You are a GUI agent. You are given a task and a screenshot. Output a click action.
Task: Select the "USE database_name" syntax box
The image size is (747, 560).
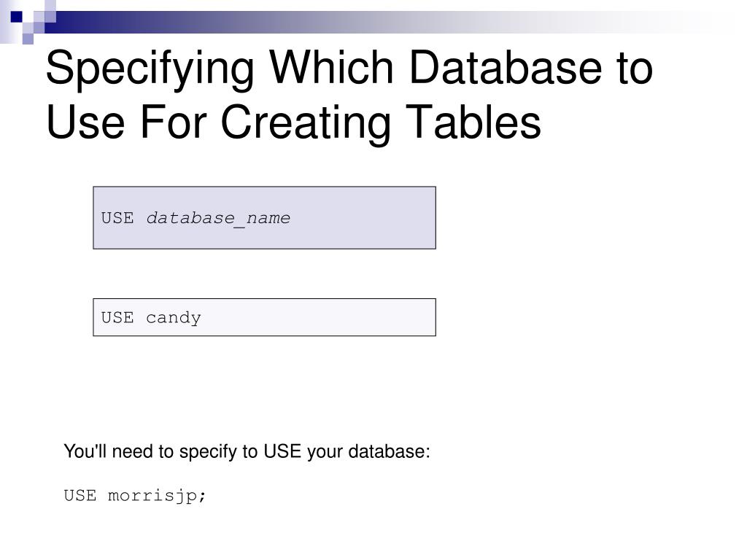tap(264, 217)
